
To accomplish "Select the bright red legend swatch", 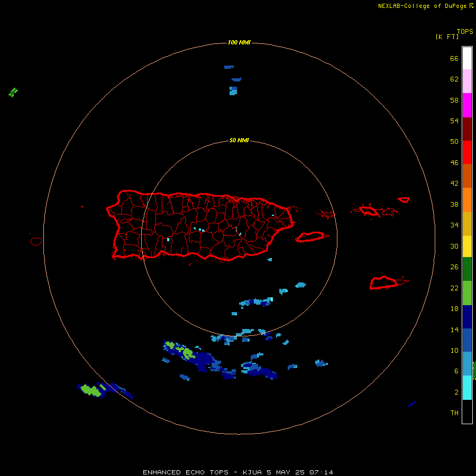I will point(467,152).
